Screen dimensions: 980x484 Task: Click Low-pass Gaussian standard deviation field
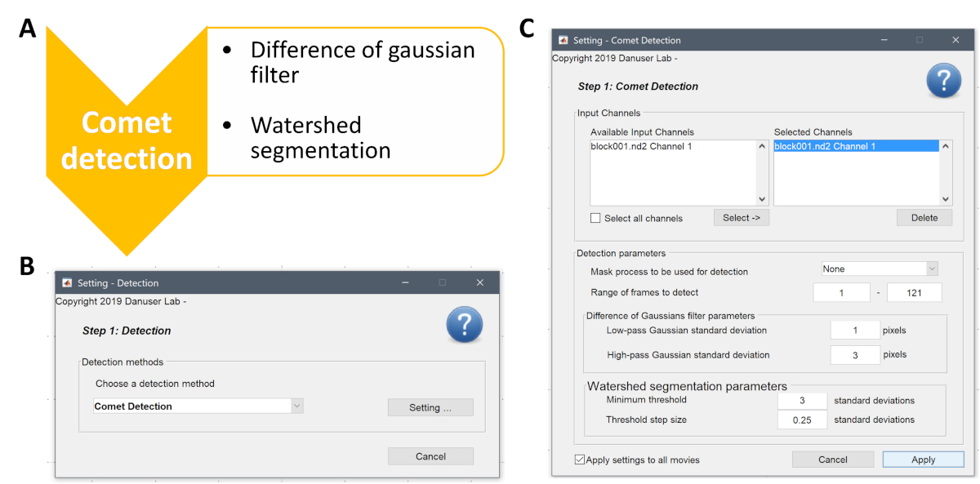854,331
